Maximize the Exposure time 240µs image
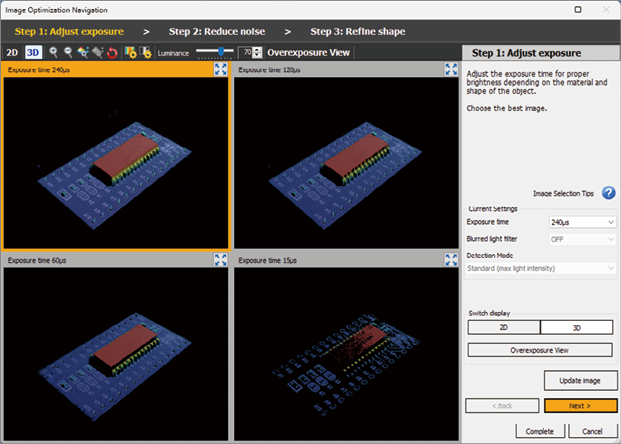The height and width of the screenshot is (444, 621). [x=221, y=70]
